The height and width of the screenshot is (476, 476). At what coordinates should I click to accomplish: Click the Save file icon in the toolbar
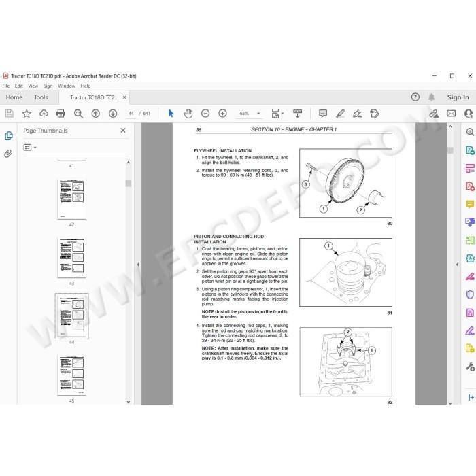10,114
